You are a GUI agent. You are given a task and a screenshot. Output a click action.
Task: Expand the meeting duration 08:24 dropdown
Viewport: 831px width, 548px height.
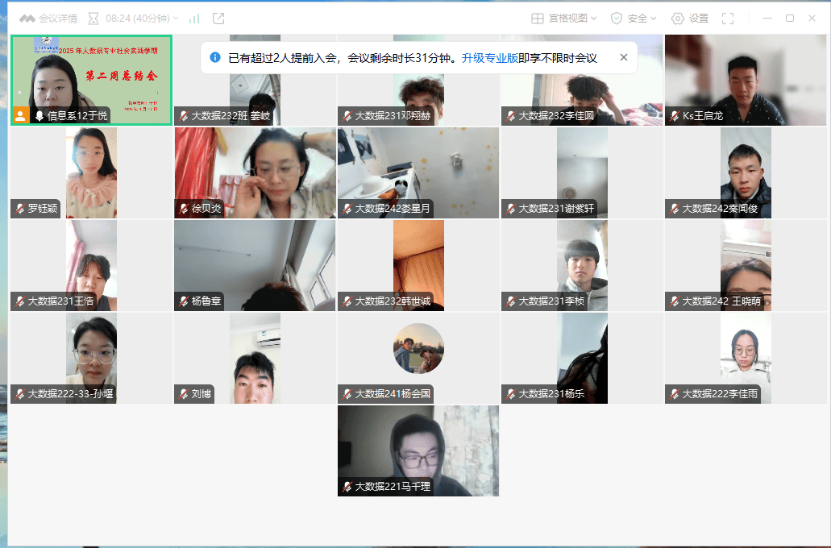coord(142,18)
